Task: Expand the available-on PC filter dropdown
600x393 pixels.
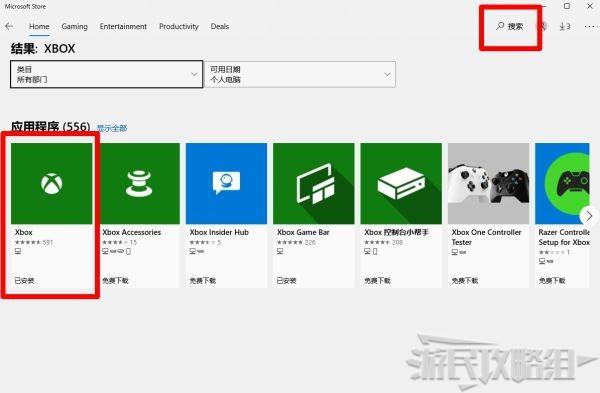Action: (x=300, y=74)
